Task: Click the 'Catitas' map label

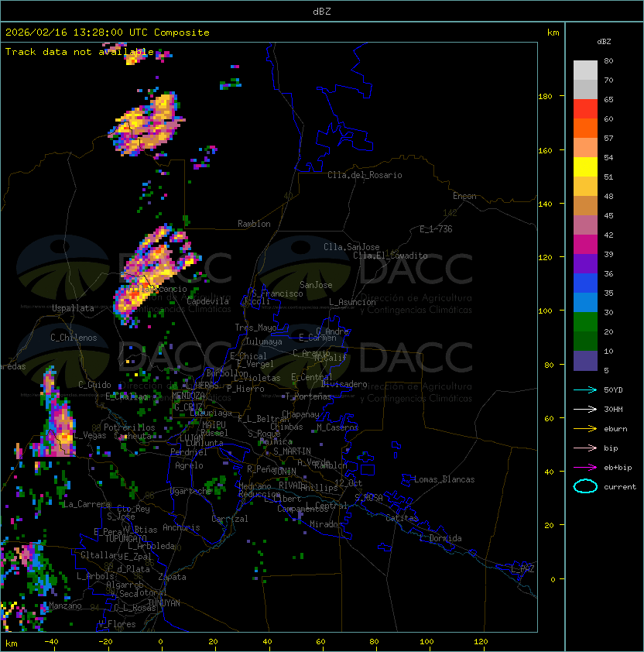Action: click(402, 518)
